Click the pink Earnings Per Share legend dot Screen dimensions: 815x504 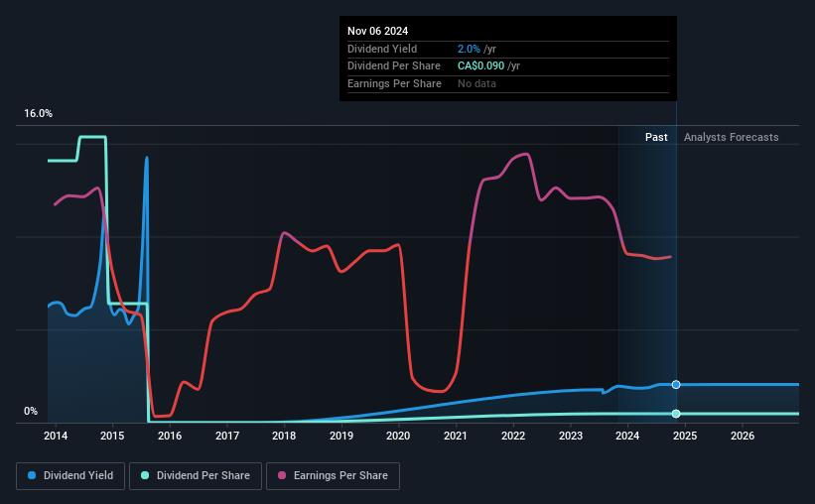click(x=282, y=475)
